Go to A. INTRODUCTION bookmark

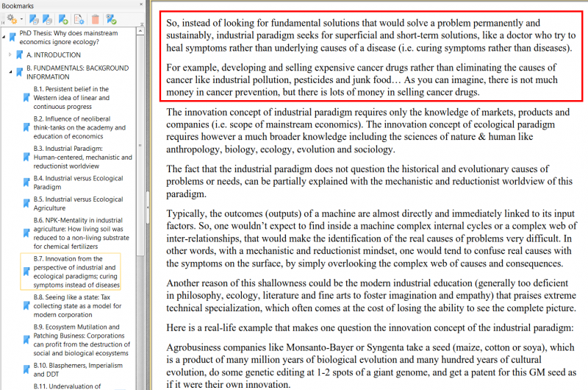click(54, 54)
